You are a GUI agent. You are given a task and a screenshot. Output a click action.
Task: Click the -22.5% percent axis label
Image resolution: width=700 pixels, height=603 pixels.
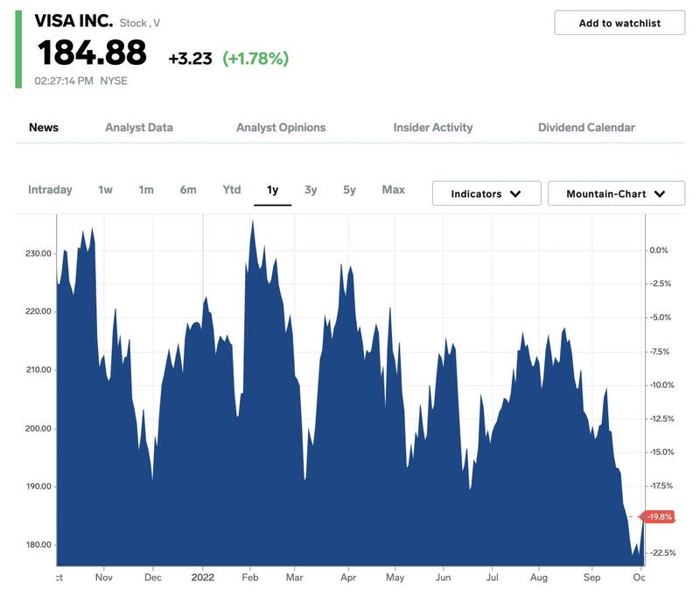[662, 553]
